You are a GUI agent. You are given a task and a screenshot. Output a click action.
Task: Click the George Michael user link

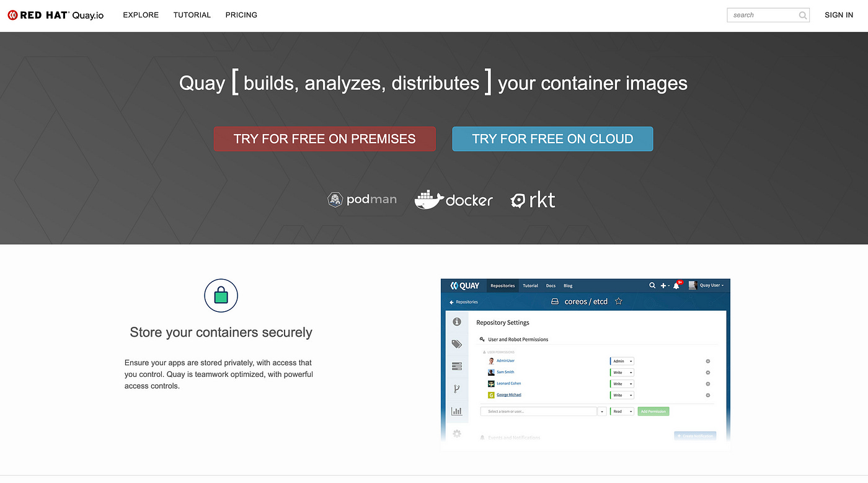click(508, 394)
